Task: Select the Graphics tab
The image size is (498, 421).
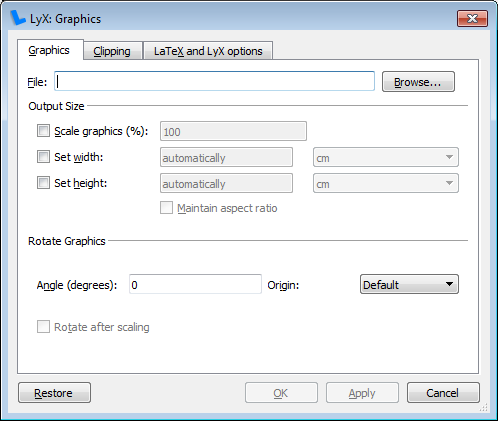Action: [x=50, y=50]
